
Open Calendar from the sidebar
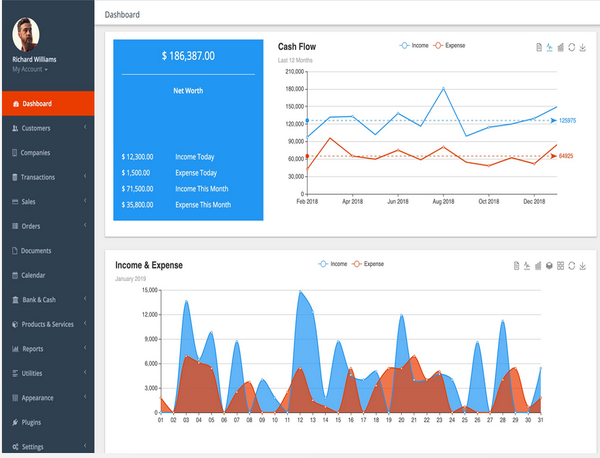(48, 275)
